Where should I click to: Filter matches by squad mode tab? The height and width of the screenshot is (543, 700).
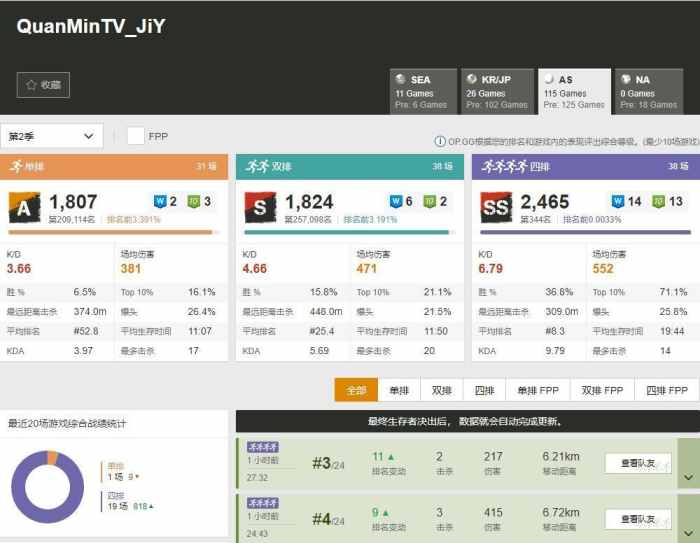[485, 390]
